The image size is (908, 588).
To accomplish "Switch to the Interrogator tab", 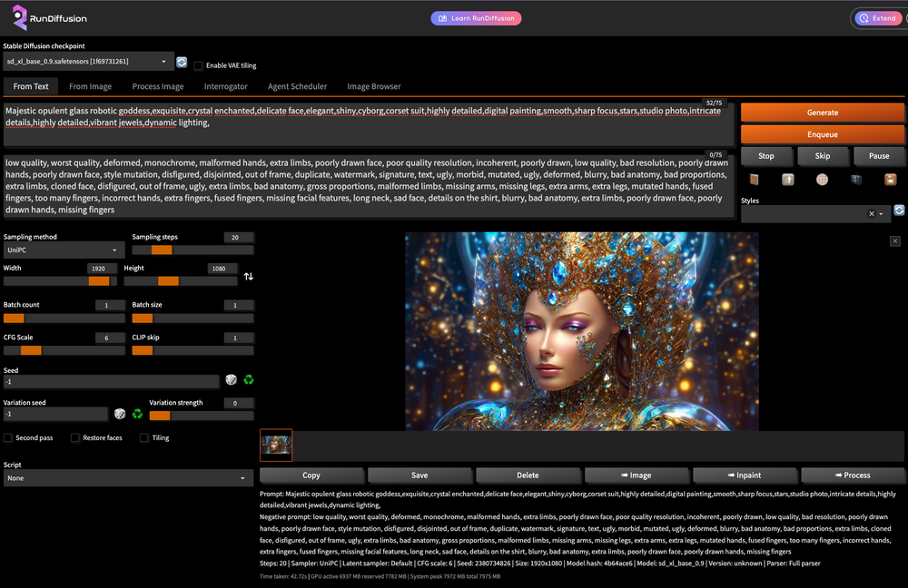I will (x=225, y=86).
